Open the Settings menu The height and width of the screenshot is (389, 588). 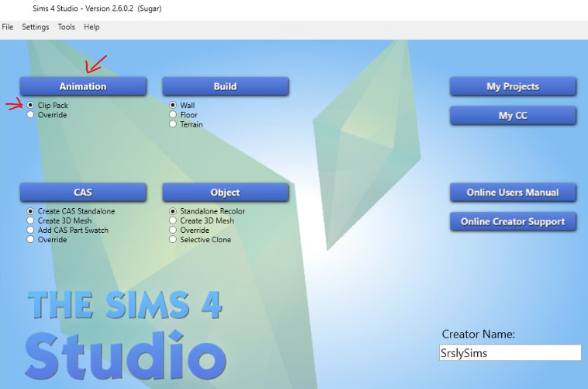[x=36, y=27]
